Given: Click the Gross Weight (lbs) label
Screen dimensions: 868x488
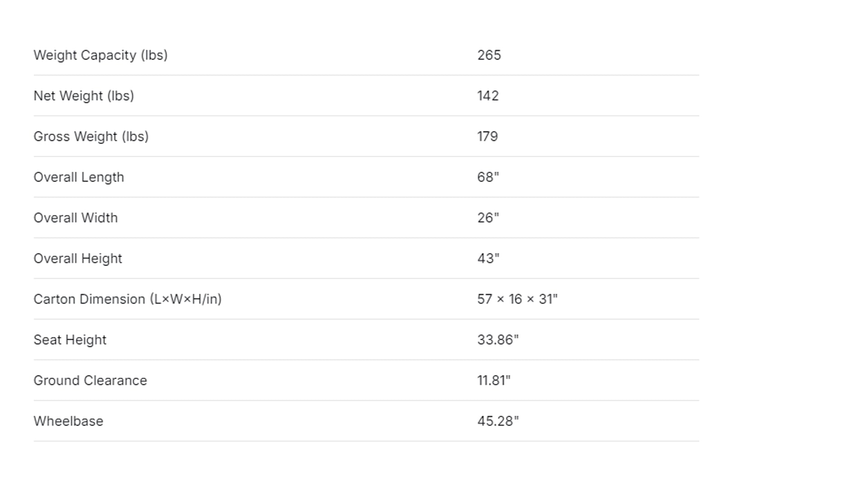Looking at the screenshot, I should [x=91, y=136].
